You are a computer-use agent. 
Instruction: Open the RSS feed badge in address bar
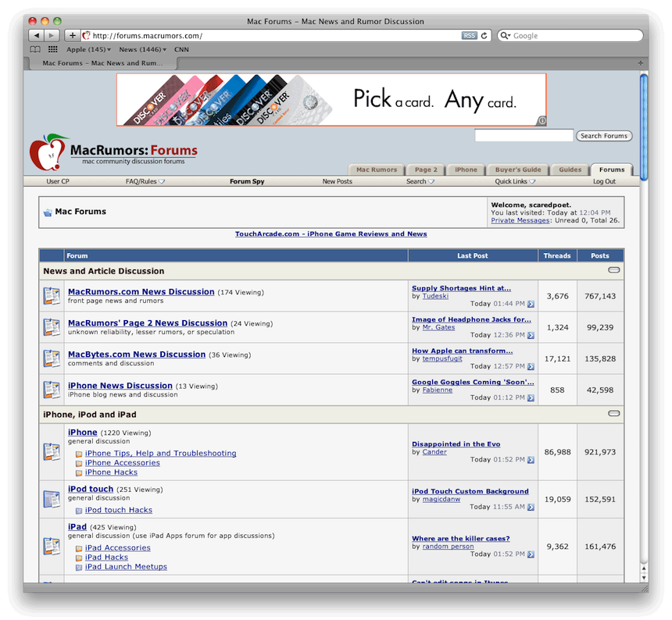pos(470,36)
